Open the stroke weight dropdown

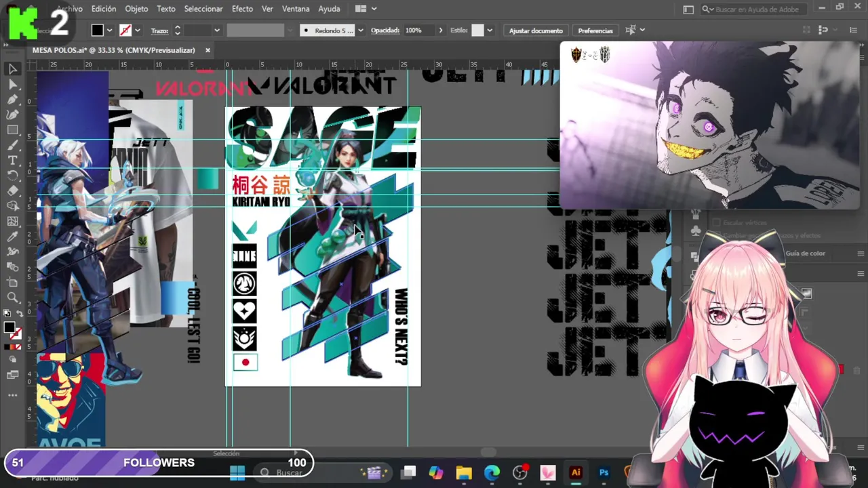pyautogui.click(x=216, y=30)
